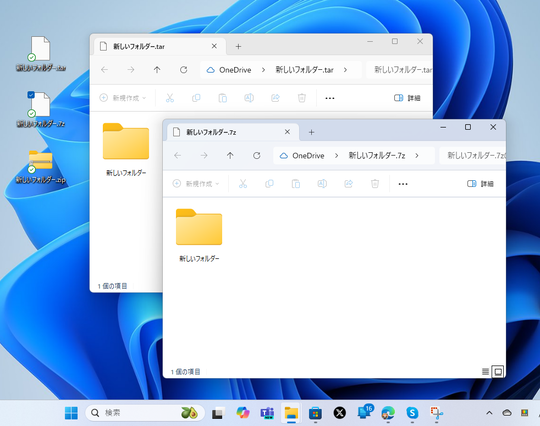
Task: Open the Snipping Tool in the taskbar
Action: (x=436, y=413)
